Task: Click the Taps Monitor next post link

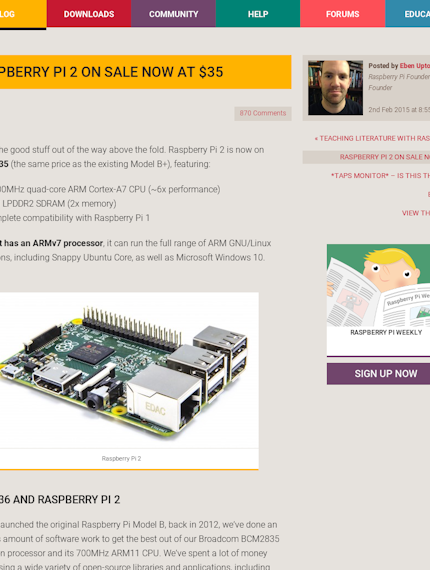Action: click(380, 176)
